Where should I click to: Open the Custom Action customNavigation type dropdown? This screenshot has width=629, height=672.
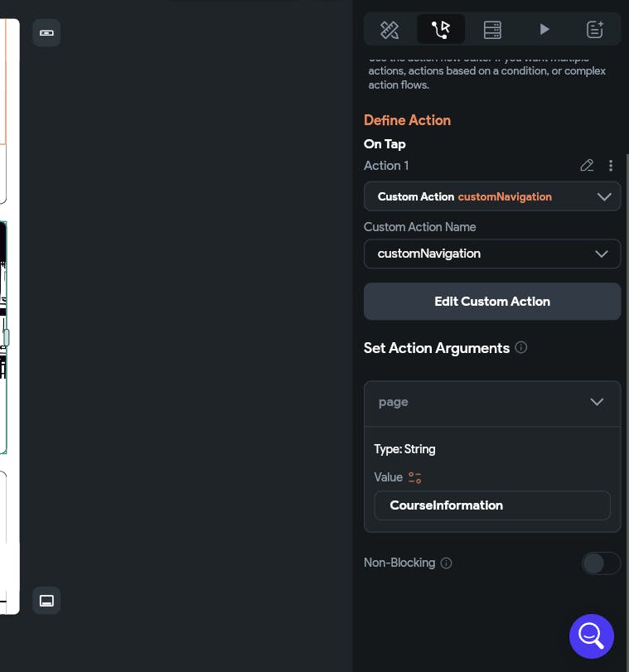[x=492, y=196]
